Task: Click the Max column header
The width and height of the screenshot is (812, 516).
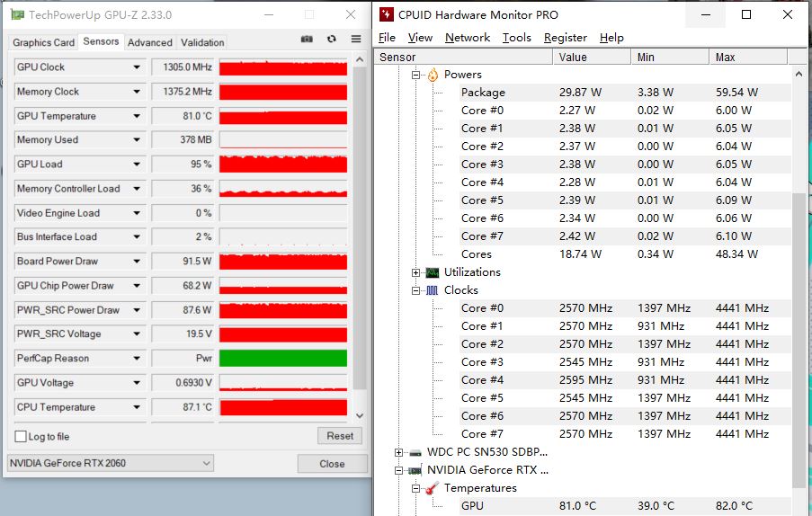Action: pos(748,57)
